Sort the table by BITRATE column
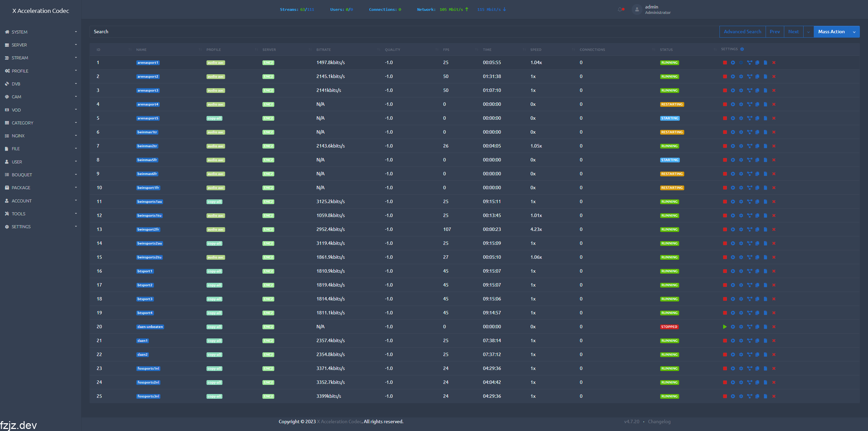 [323, 50]
